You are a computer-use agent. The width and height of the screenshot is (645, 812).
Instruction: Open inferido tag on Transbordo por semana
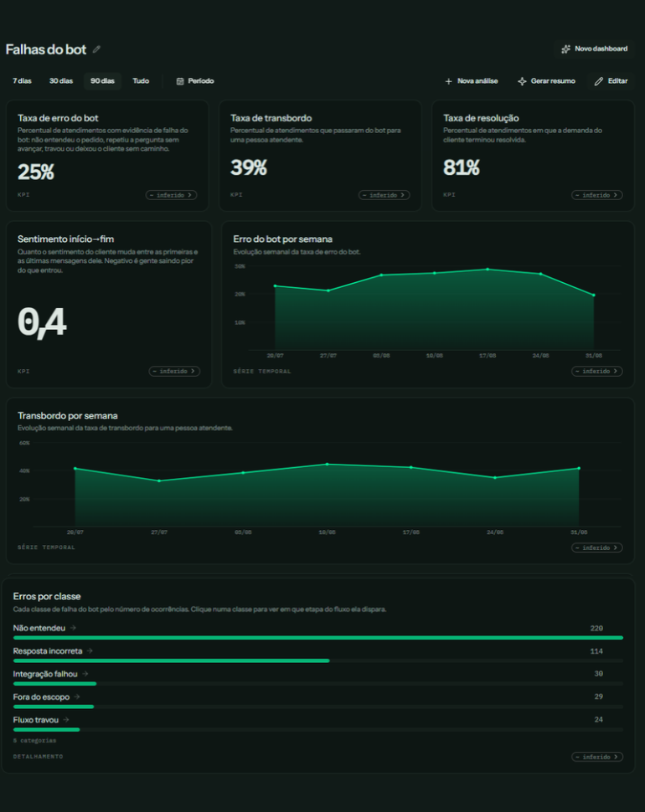(596, 548)
